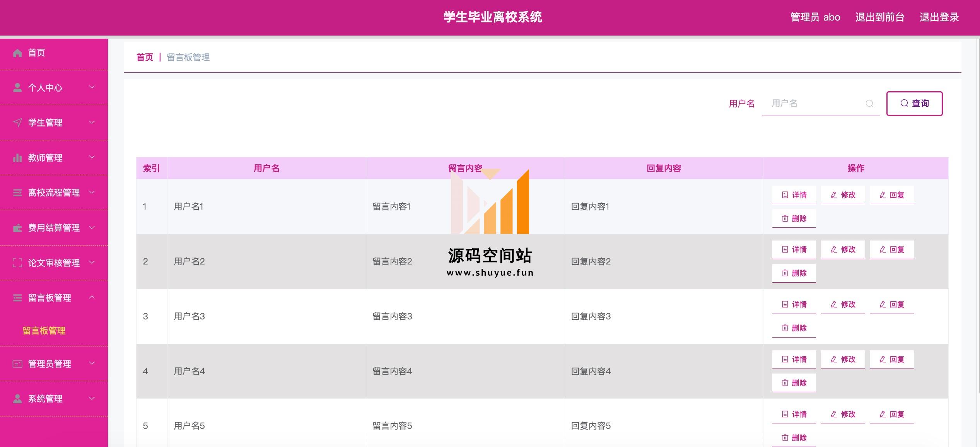Click 删除 for 用户名1 row
This screenshot has width=980, height=447.
pyautogui.click(x=794, y=218)
